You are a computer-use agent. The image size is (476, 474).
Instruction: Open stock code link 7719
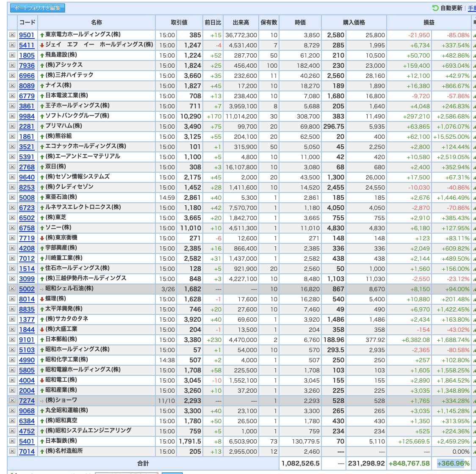pyautogui.click(x=27, y=238)
